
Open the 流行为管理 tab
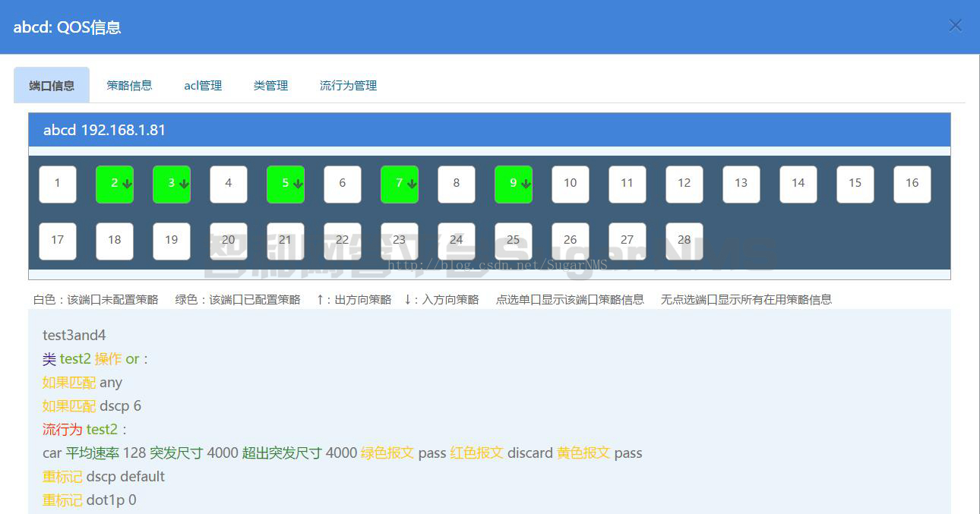point(348,86)
